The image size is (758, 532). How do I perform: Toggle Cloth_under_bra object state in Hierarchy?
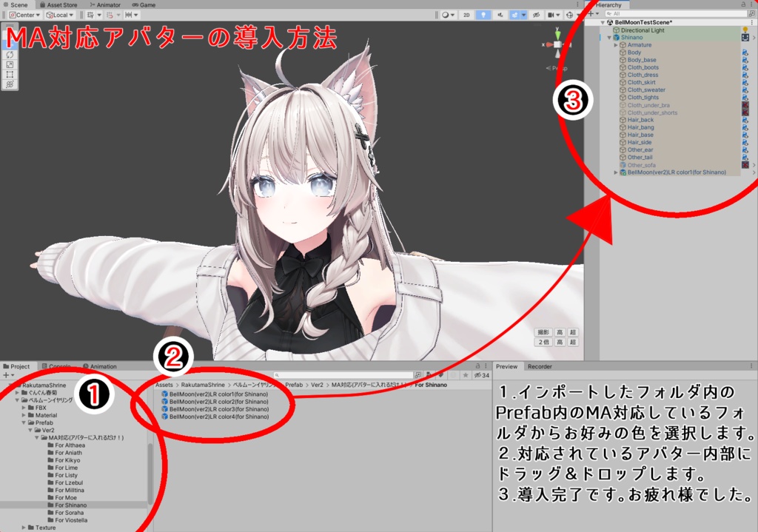point(745,105)
